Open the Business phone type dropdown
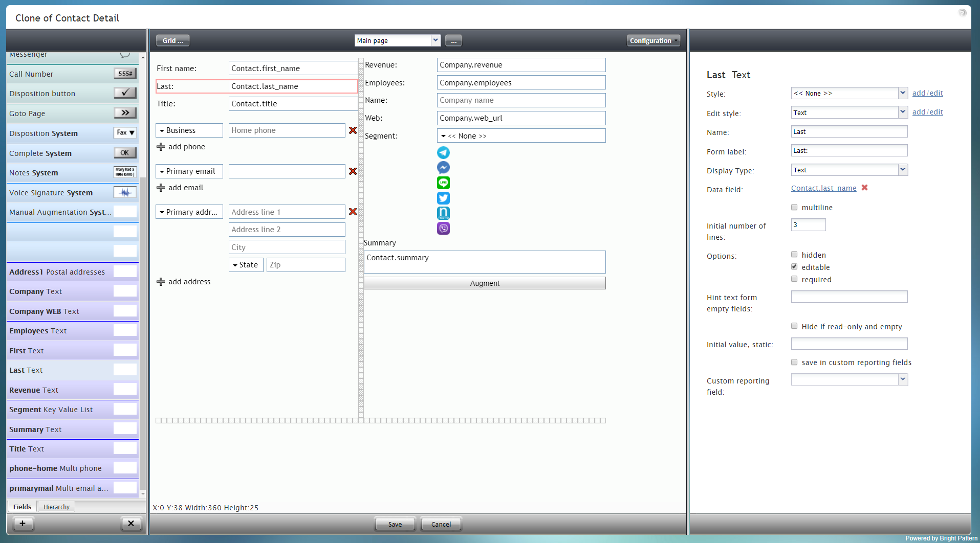This screenshot has height=543, width=980. click(x=189, y=130)
